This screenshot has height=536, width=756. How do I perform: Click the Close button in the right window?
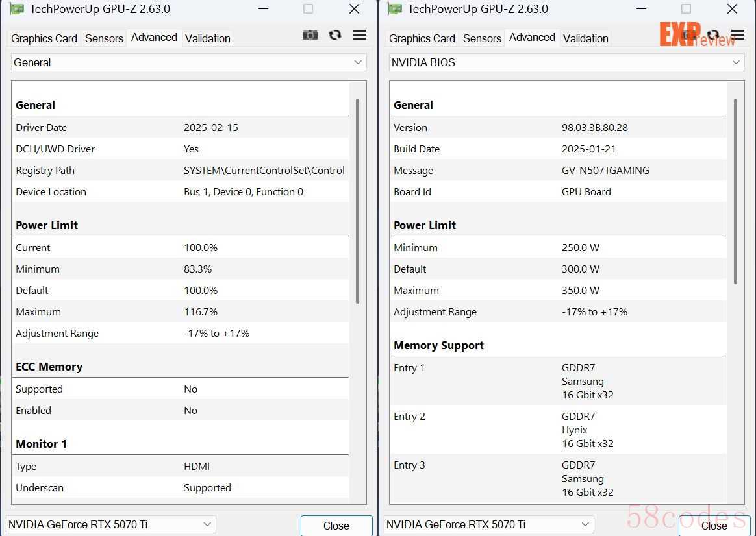coord(714,526)
